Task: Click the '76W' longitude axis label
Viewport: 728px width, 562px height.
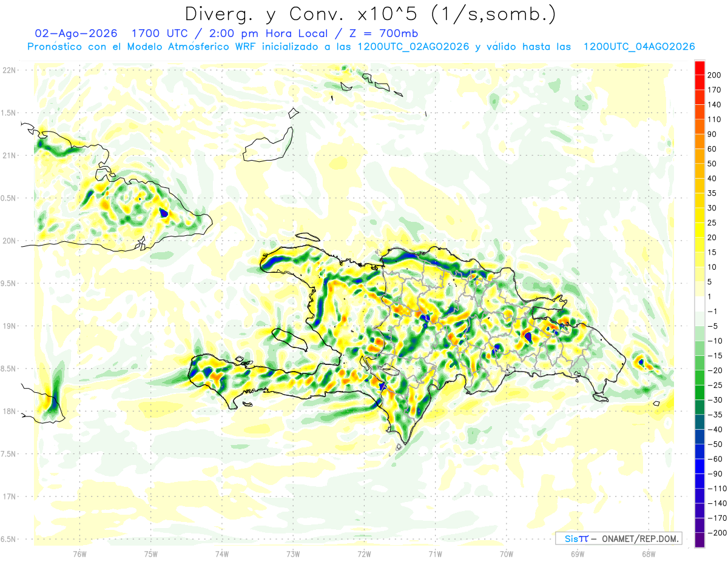Action: (x=79, y=554)
